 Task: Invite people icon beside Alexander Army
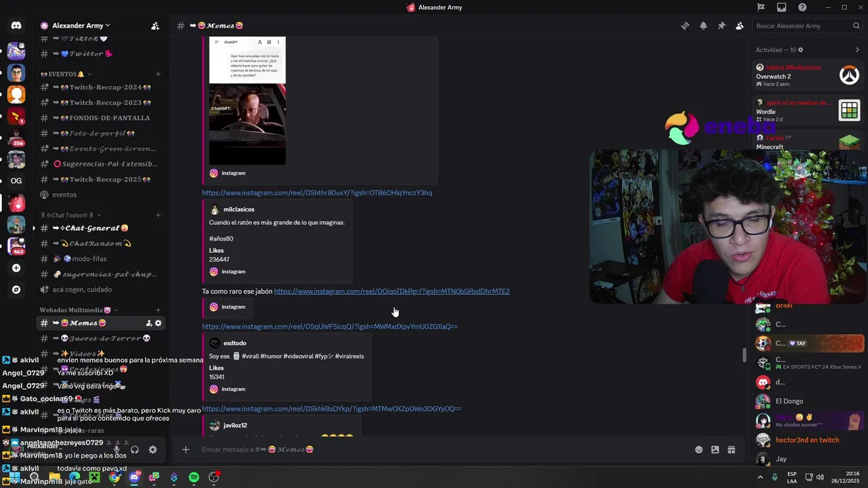pyautogui.click(x=155, y=26)
